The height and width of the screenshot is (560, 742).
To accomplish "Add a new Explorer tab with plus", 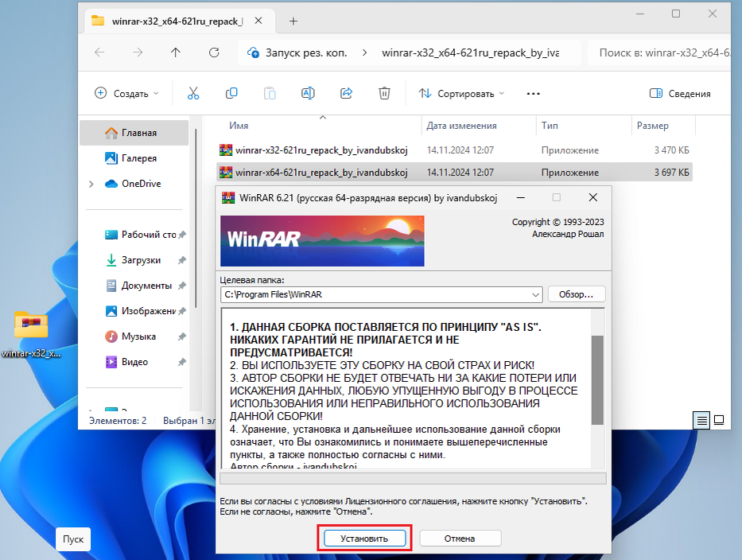I will 293,21.
